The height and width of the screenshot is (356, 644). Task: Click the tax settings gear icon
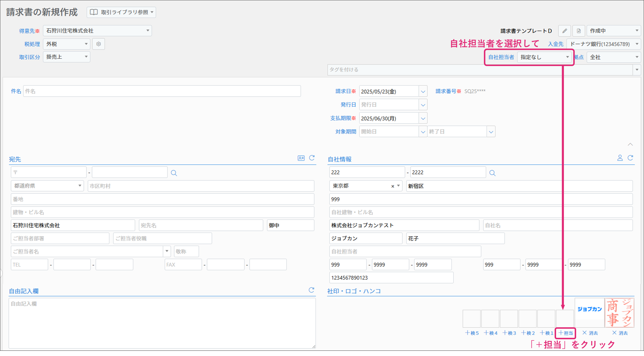98,44
